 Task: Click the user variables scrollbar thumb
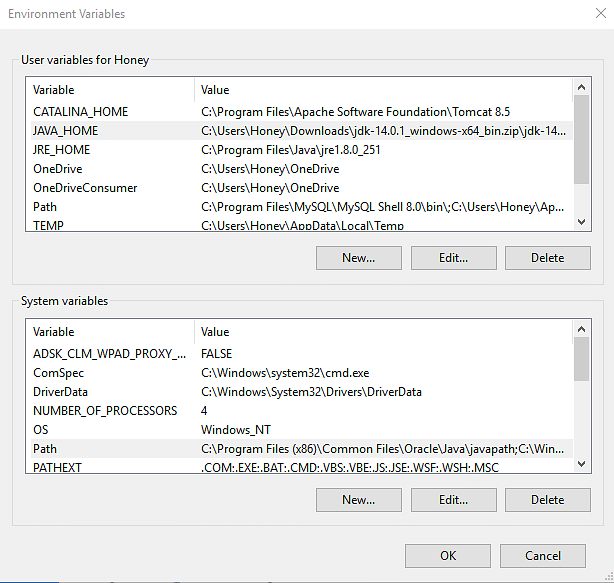tap(581, 139)
